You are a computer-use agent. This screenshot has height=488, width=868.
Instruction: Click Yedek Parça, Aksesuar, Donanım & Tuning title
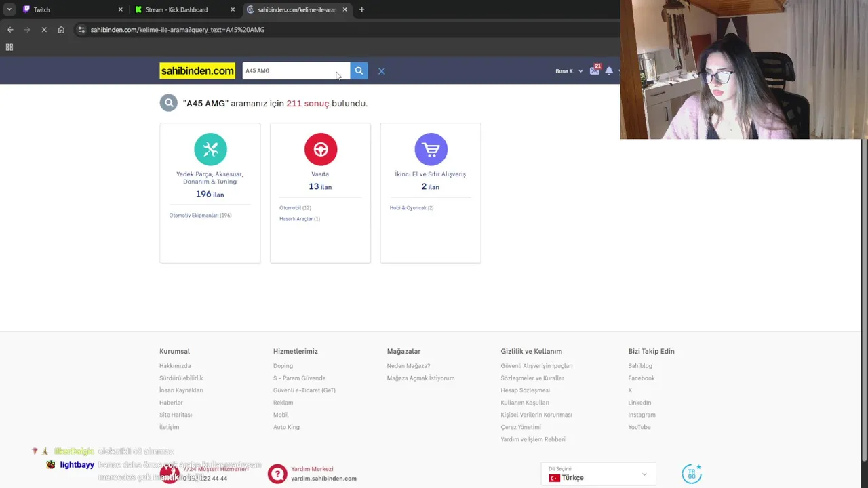tap(210, 178)
